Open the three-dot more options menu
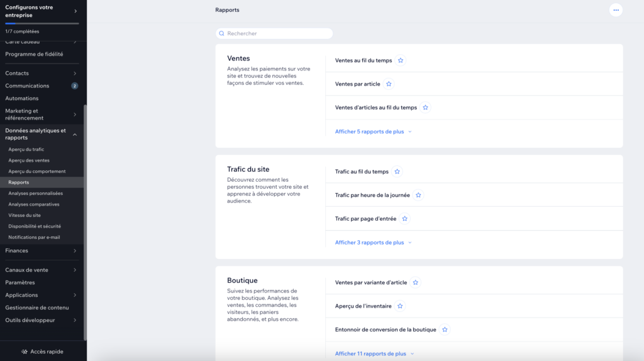Screen dimensions: 644x361 pos(616,10)
